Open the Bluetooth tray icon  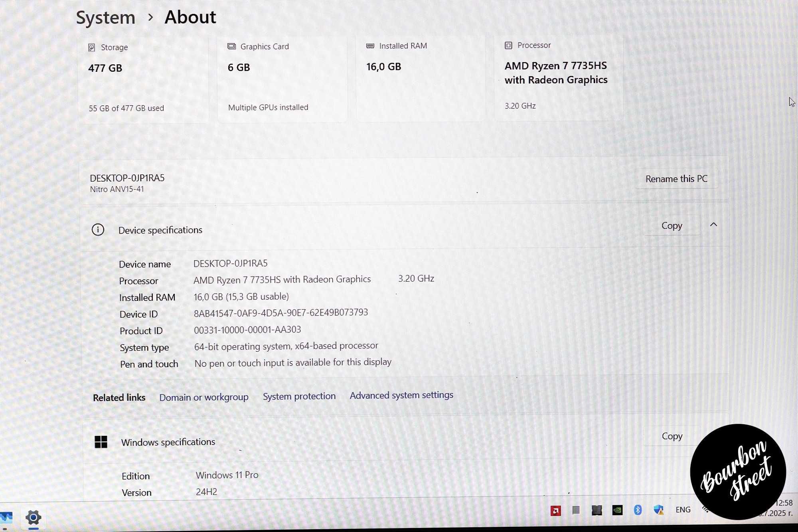tap(638, 510)
